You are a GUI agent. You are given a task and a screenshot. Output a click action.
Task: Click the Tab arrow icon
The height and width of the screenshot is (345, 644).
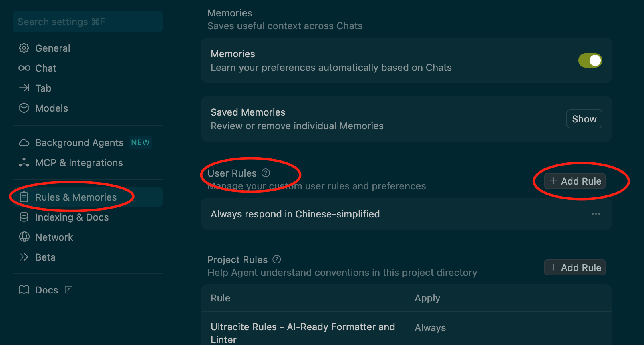tap(24, 88)
